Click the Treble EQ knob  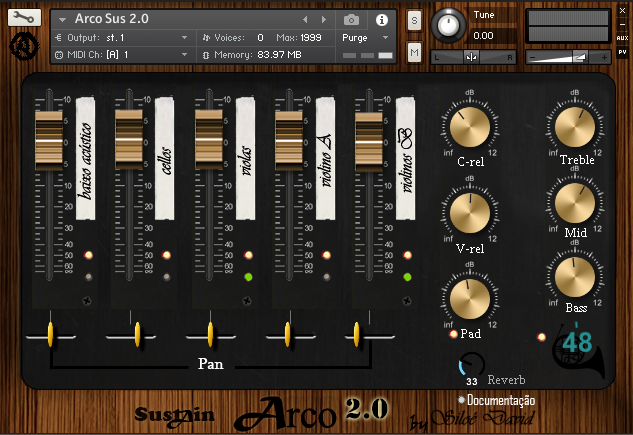point(575,127)
